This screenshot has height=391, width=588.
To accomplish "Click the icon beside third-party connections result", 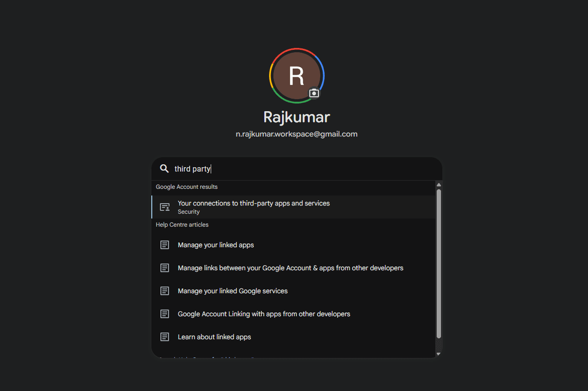I will tap(165, 207).
